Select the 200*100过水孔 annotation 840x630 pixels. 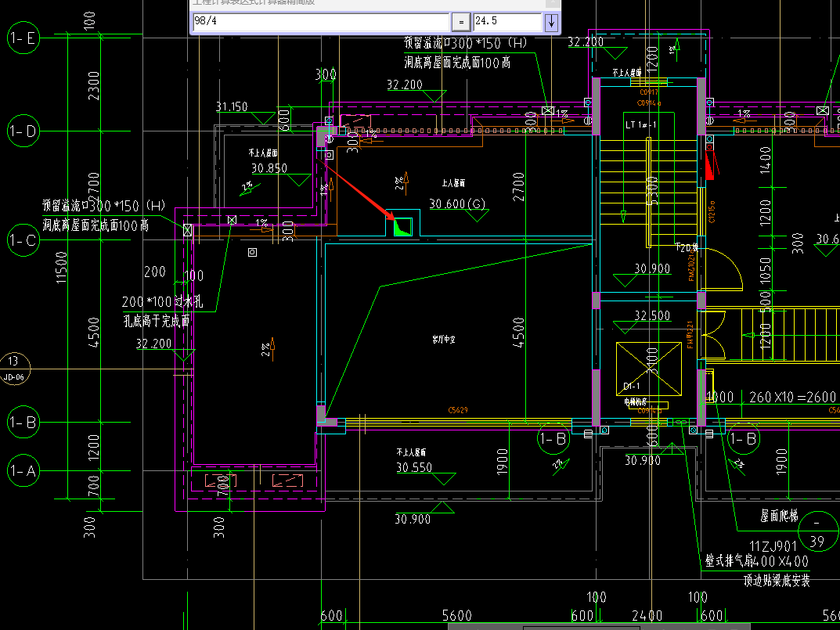click(x=162, y=301)
